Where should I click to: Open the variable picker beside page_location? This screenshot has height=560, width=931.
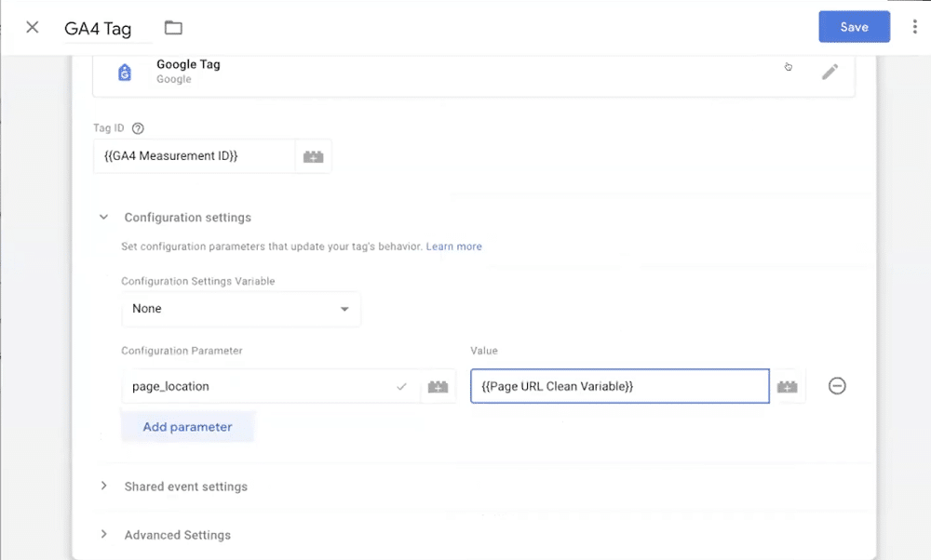point(439,385)
